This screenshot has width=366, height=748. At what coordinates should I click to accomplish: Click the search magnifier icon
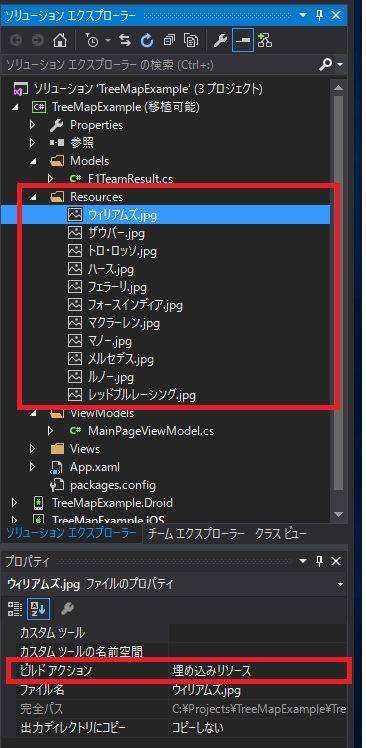click(x=325, y=64)
